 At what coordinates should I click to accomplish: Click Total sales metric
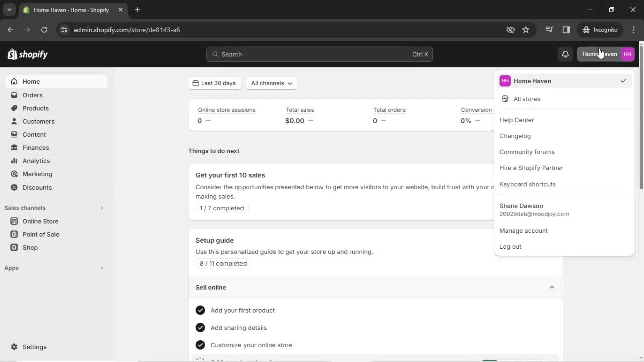click(299, 110)
